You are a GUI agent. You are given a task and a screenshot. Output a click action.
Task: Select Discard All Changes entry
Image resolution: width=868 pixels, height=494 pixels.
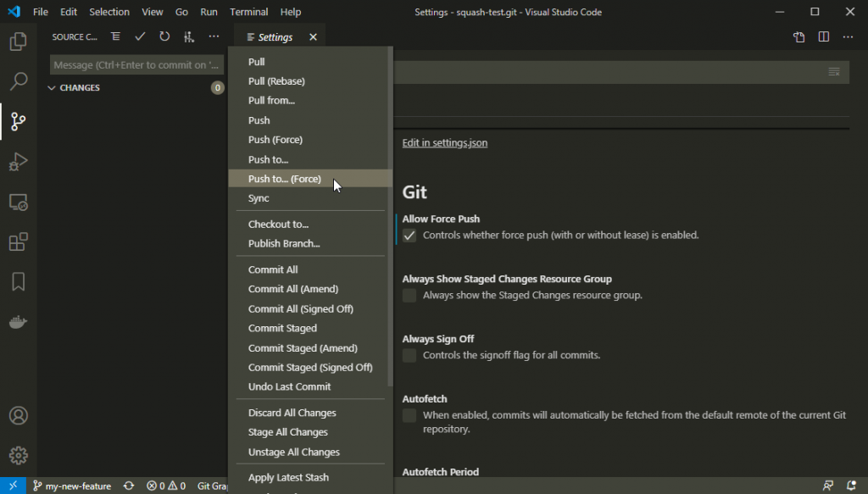click(310, 413)
